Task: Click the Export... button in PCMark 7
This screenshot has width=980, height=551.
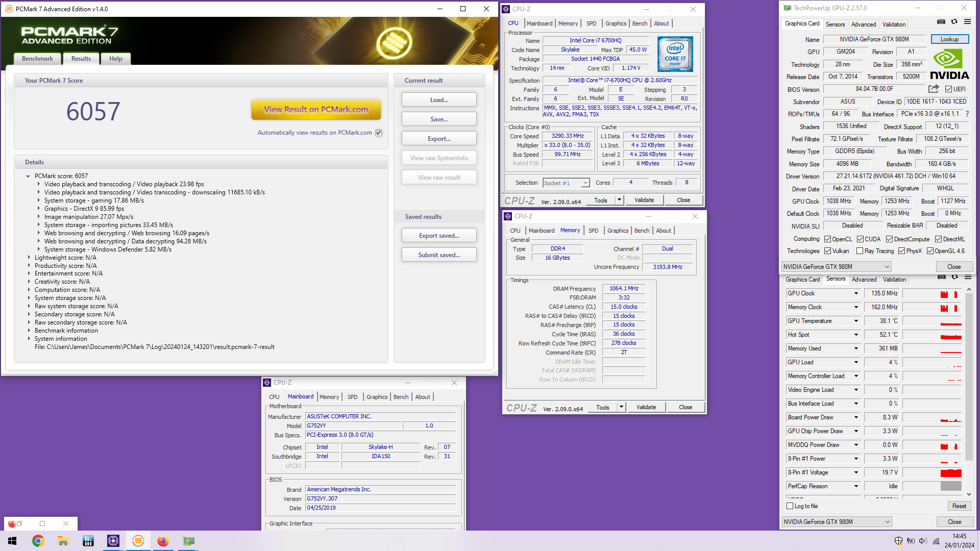Action: point(439,139)
